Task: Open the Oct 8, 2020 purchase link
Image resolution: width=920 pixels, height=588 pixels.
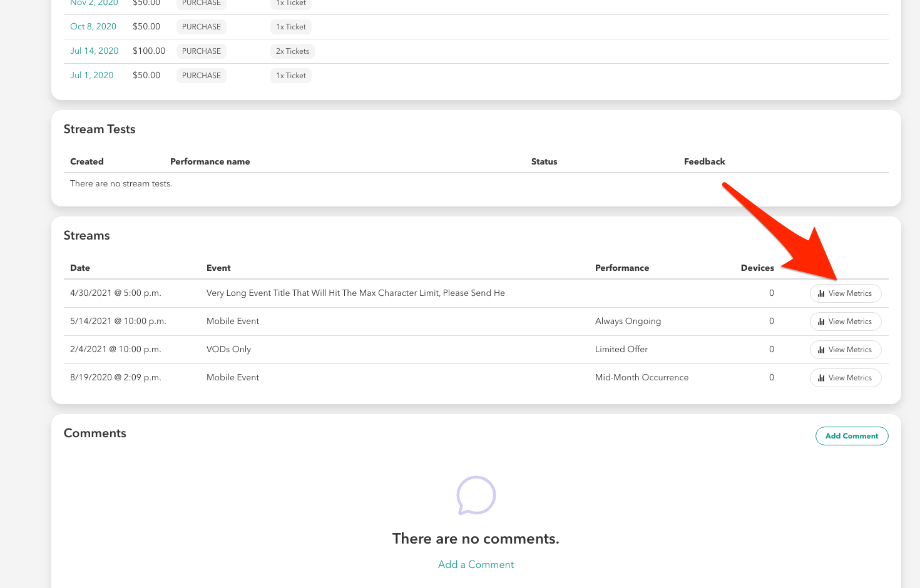Action: point(93,26)
